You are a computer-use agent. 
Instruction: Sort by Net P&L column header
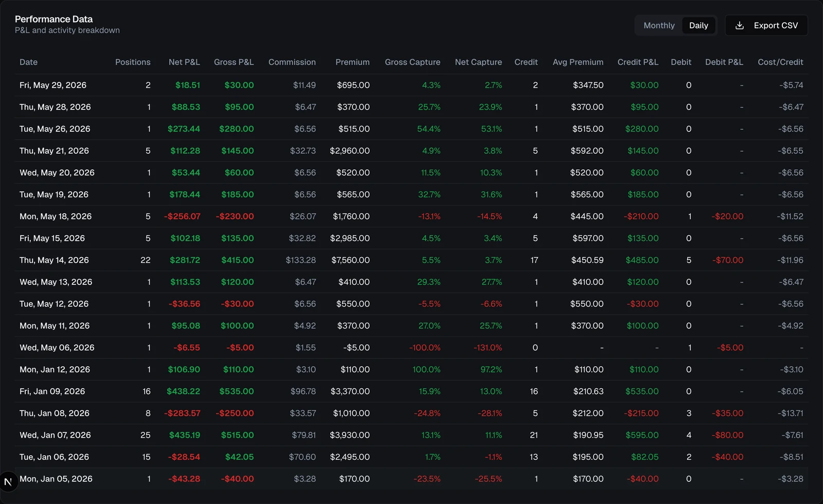(184, 62)
